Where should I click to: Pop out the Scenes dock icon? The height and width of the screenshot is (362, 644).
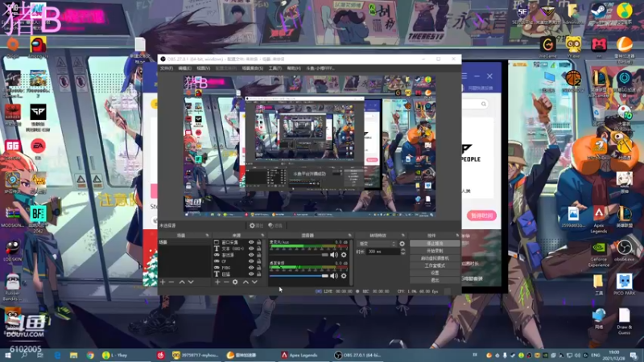(x=207, y=236)
